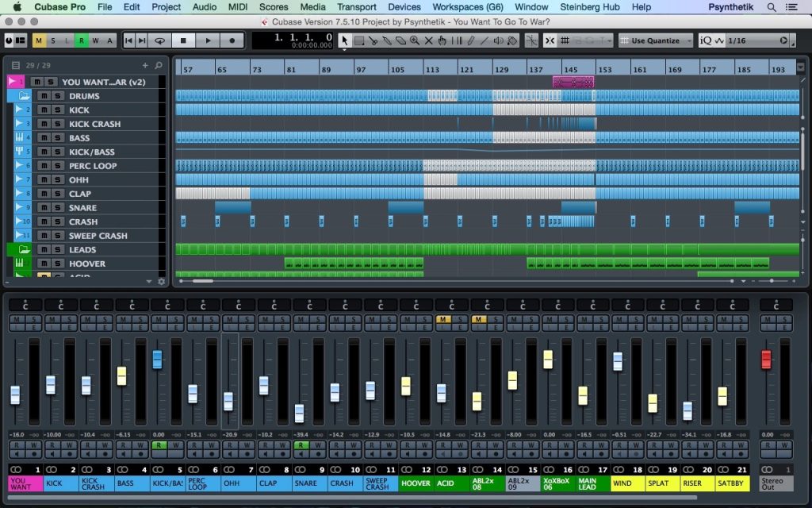Select the Color paint bucket tool

point(512,40)
